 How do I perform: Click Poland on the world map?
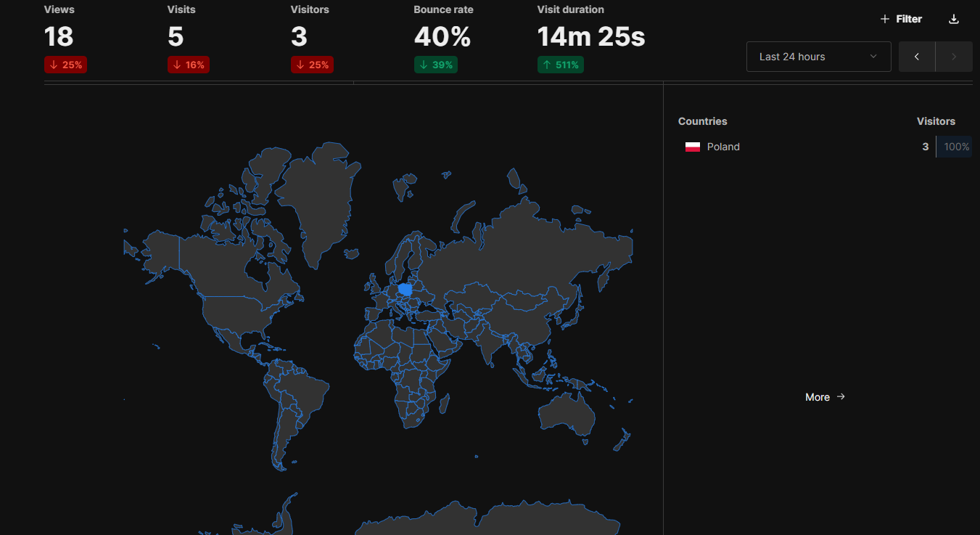point(403,289)
